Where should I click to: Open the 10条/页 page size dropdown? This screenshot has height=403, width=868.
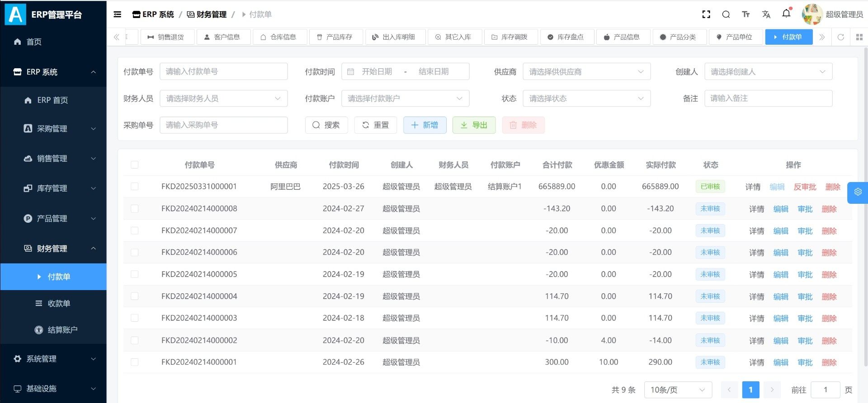677,390
